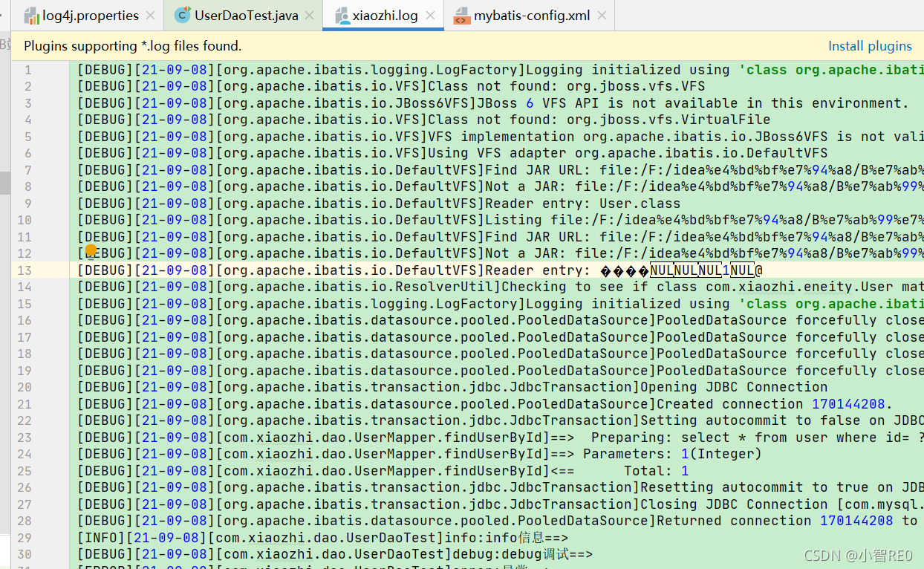Open the mybatis-config.xml tab
Viewport: 924px width, 569px height.
tap(531, 15)
